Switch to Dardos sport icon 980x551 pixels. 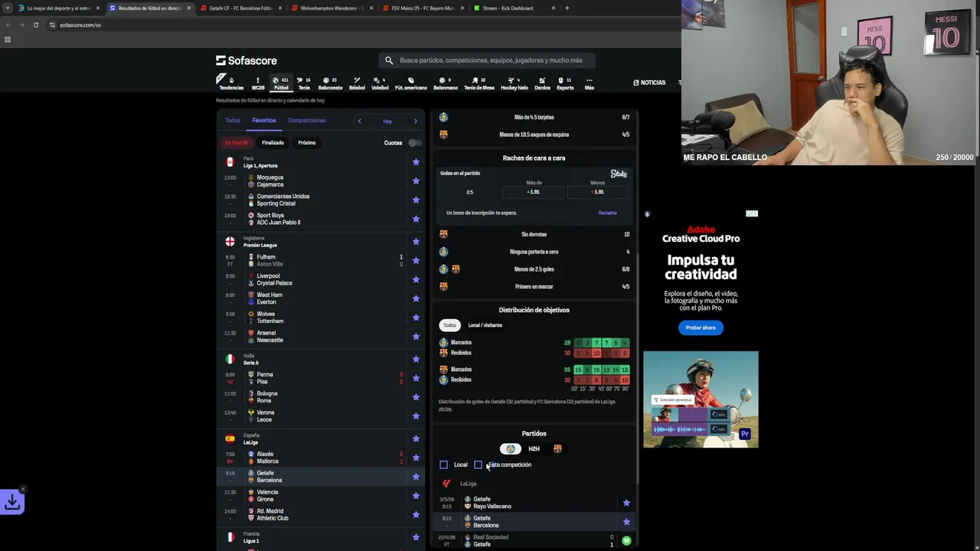point(542,83)
